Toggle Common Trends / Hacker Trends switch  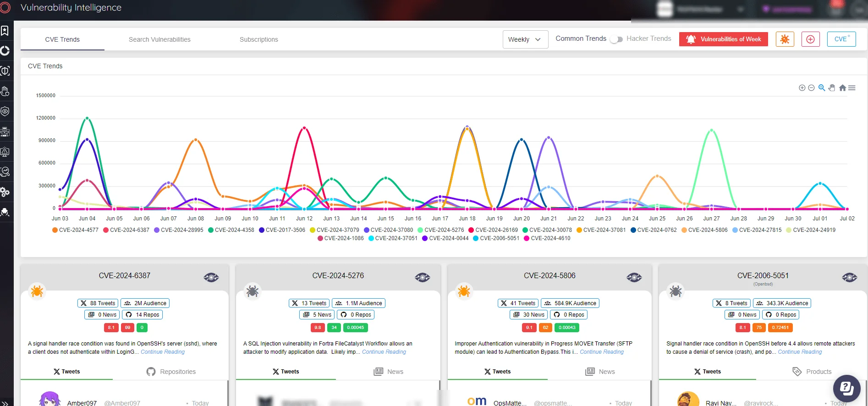pyautogui.click(x=616, y=39)
